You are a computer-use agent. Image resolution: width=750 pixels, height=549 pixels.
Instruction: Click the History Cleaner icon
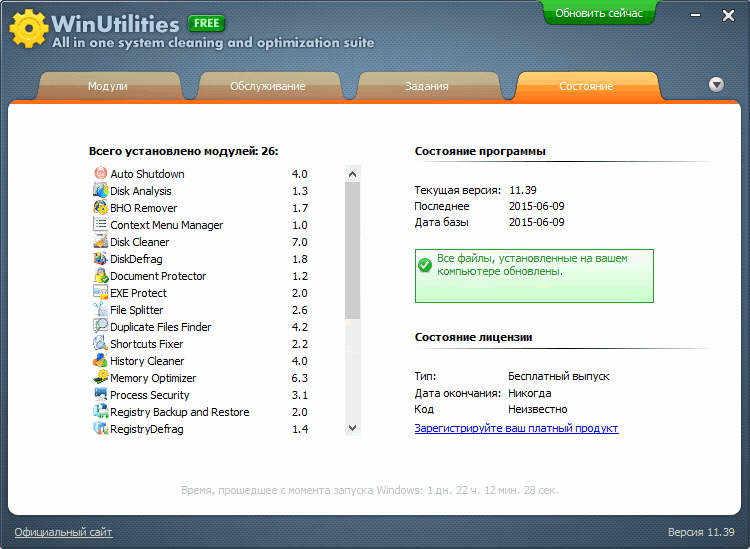tap(100, 360)
